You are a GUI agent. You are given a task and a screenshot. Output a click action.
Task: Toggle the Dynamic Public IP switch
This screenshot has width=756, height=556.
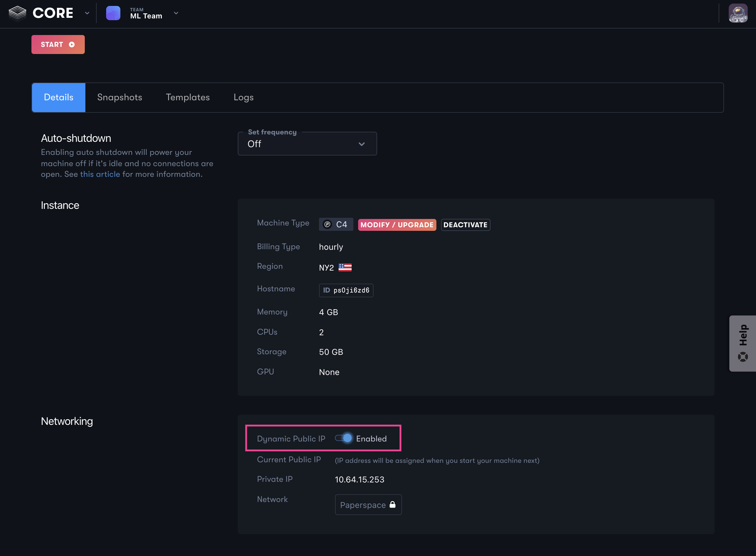pos(343,439)
